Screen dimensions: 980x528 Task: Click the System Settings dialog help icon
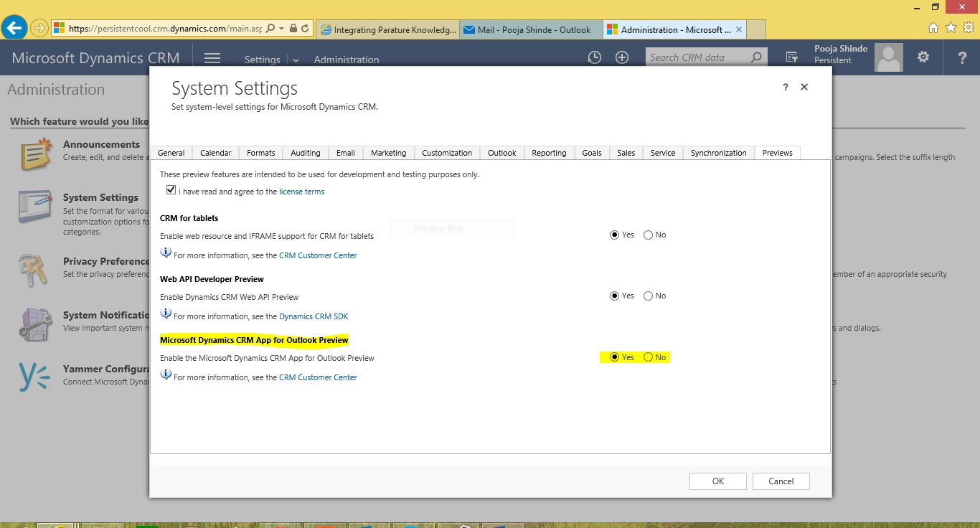coord(785,87)
